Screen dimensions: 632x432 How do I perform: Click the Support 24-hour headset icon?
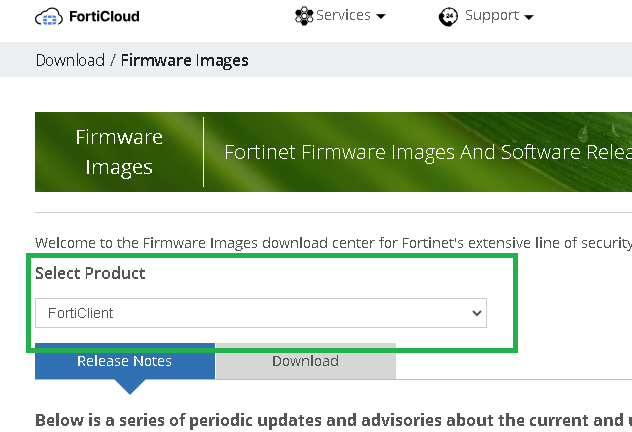[447, 17]
